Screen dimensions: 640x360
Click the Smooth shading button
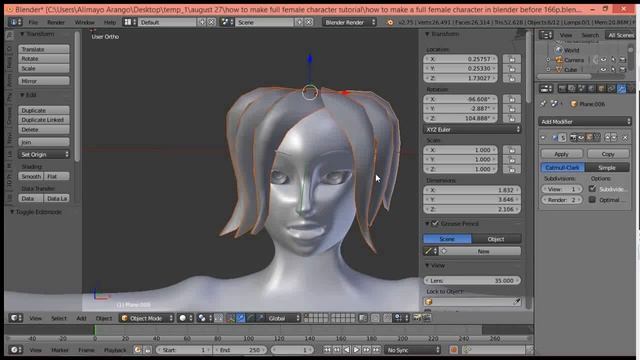[31, 176]
